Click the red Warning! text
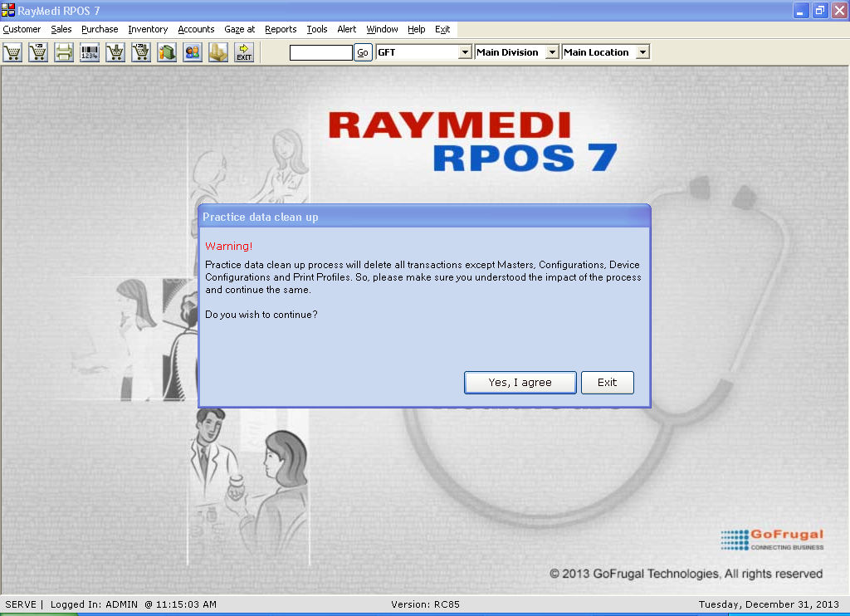850x616 pixels. [x=229, y=247]
